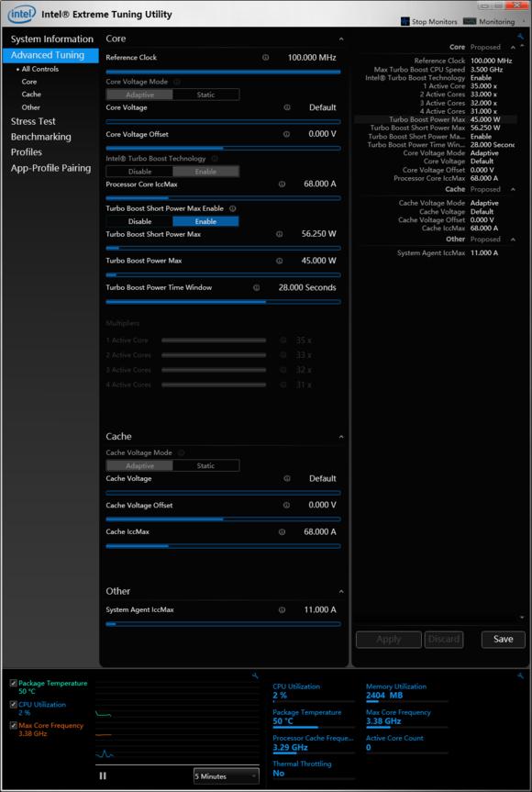Select All Controls under Advanced Tuning

coord(39,69)
